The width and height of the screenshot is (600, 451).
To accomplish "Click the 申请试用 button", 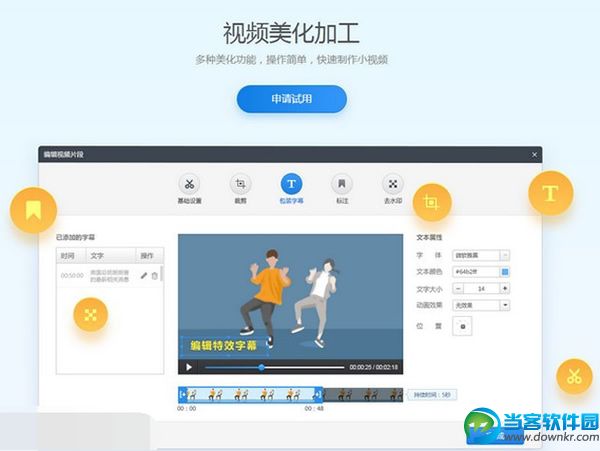I will pos(292,99).
